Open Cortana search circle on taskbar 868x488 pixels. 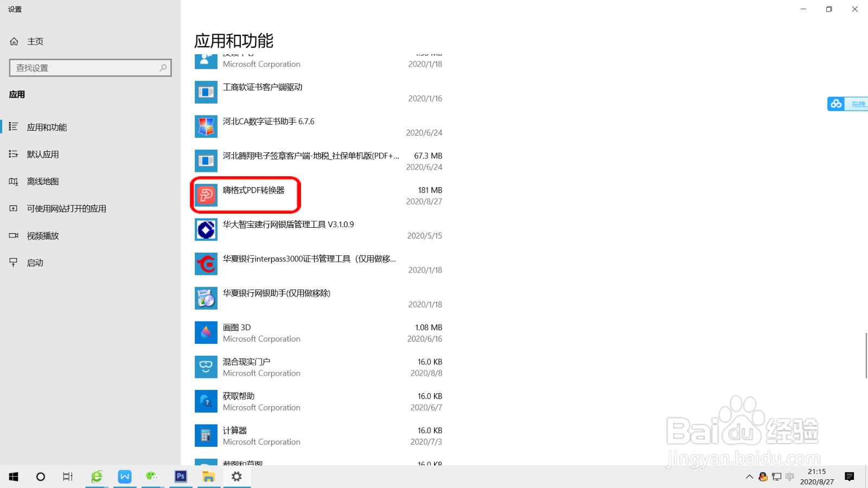click(41, 477)
